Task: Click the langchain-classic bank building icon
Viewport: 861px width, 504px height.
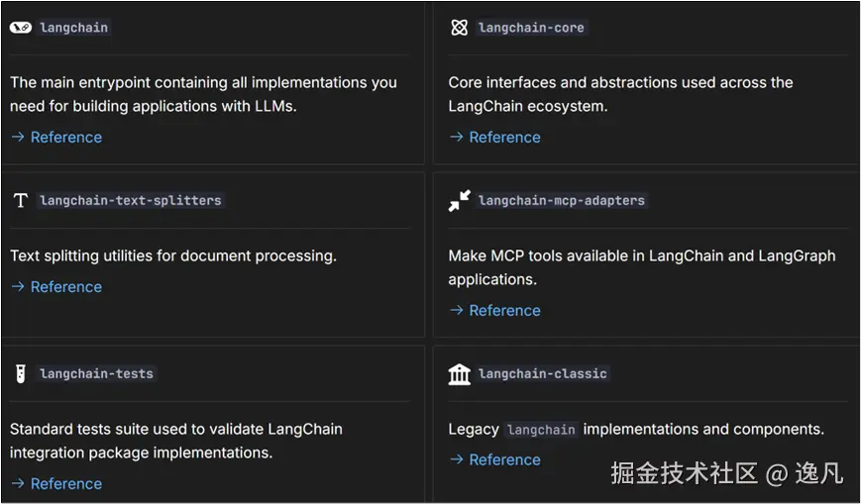Action: click(459, 374)
